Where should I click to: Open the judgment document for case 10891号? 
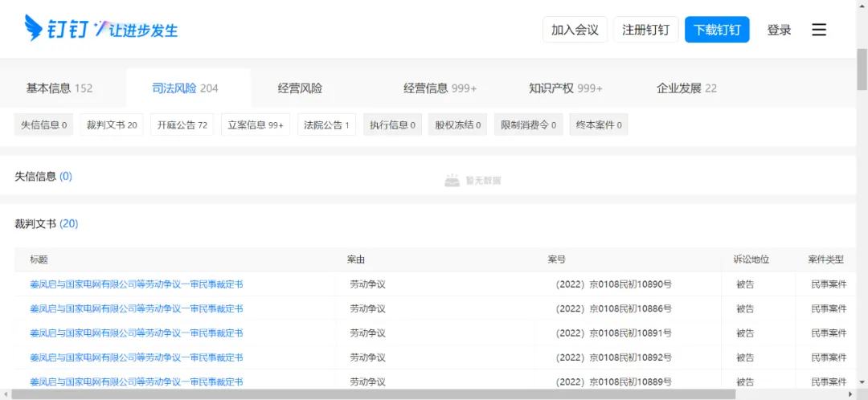pos(136,333)
